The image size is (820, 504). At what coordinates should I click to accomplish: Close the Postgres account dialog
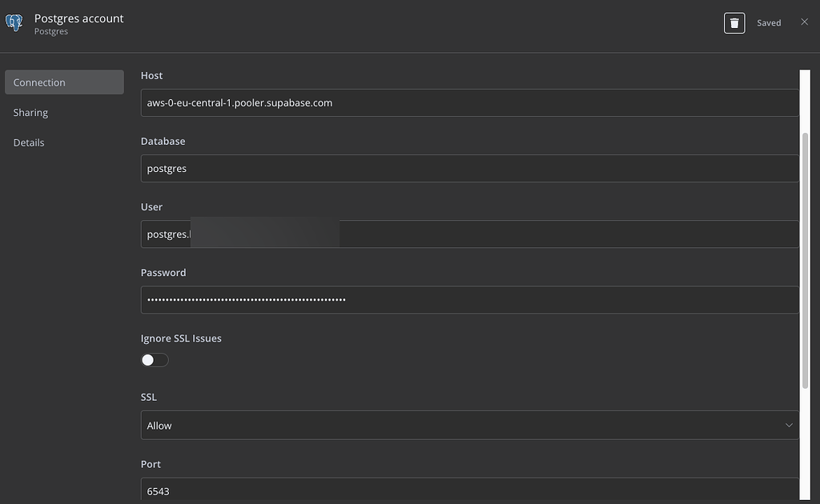click(804, 22)
